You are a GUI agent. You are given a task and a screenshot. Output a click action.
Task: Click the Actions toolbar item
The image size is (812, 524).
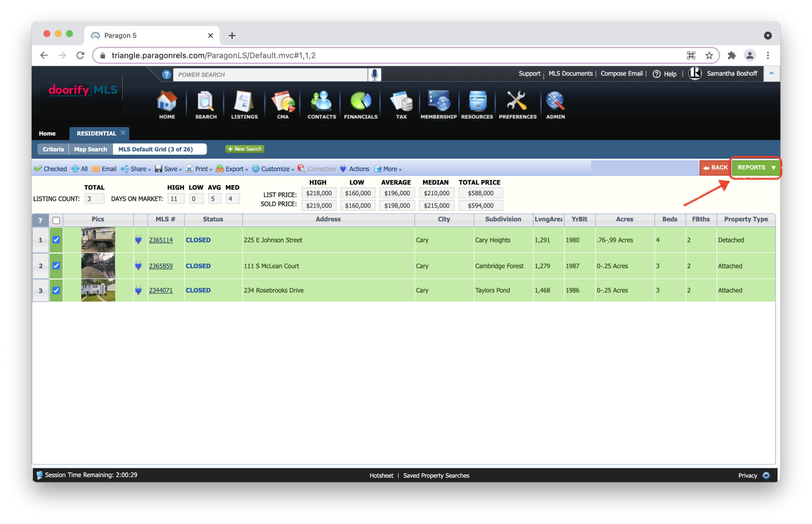354,169
